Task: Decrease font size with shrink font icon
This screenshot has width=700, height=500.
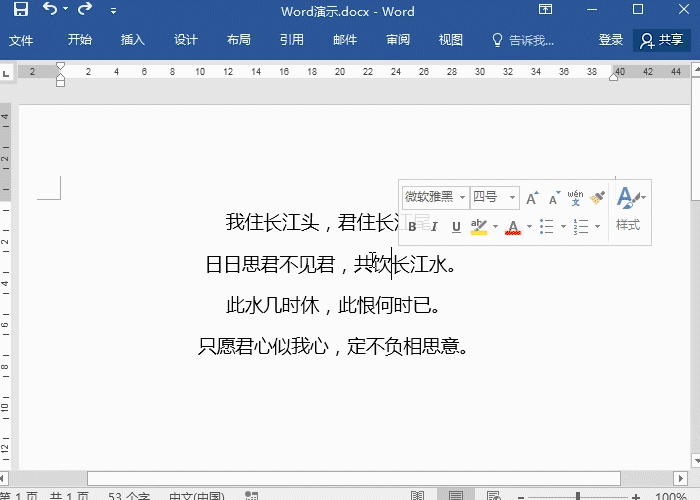Action: tap(554, 198)
